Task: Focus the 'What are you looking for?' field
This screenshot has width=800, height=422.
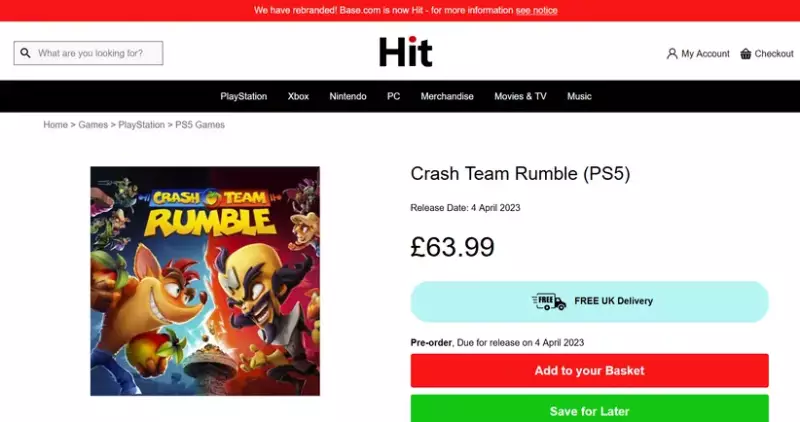Action: [88, 53]
